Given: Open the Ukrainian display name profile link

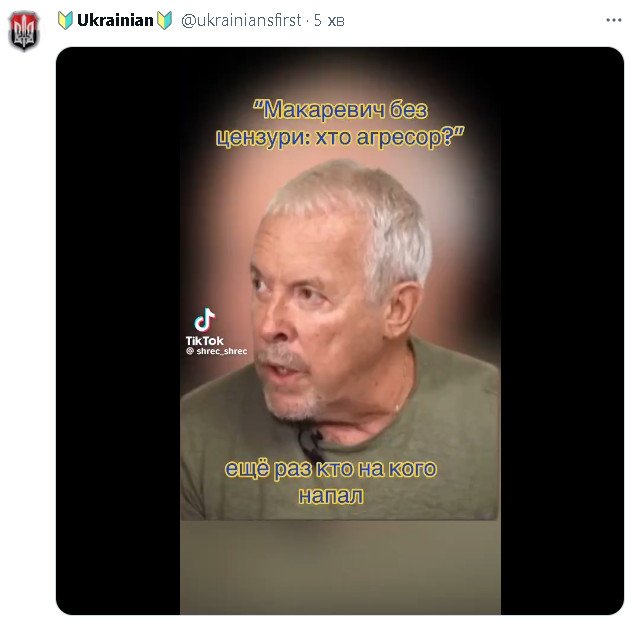Looking at the screenshot, I should coord(115,20).
